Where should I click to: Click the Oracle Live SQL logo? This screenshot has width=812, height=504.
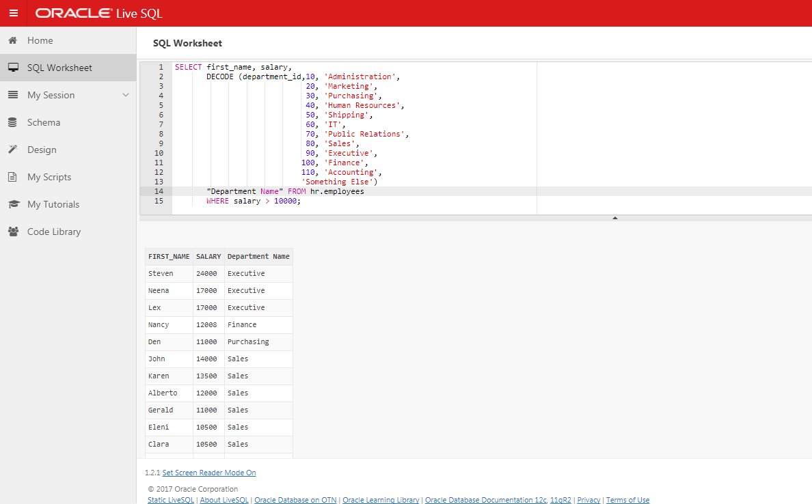pos(99,14)
